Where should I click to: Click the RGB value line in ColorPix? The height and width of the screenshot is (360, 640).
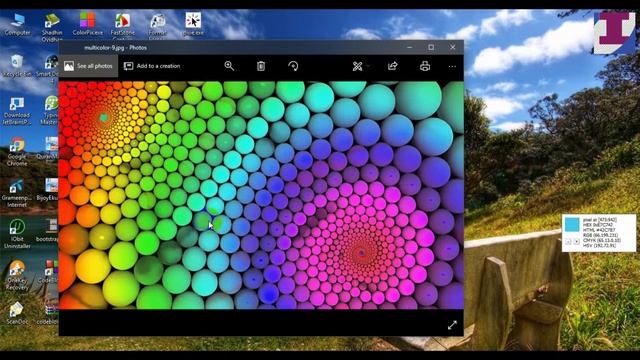point(600,235)
